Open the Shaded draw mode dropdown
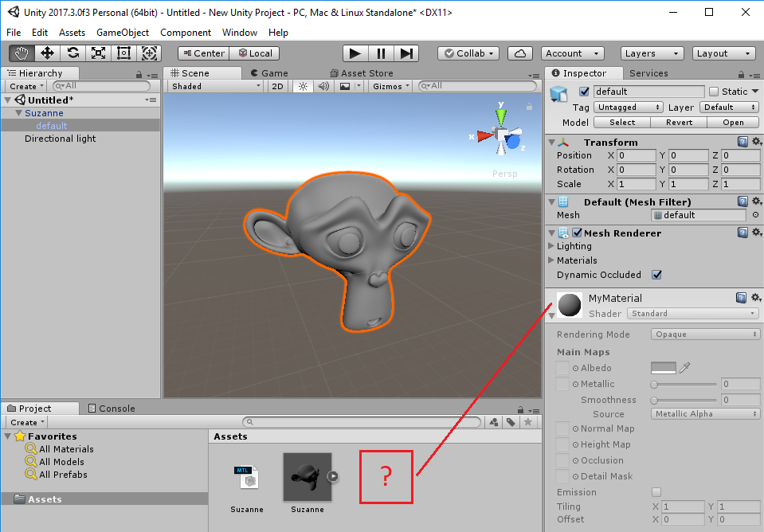The width and height of the screenshot is (764, 532). 216,86
